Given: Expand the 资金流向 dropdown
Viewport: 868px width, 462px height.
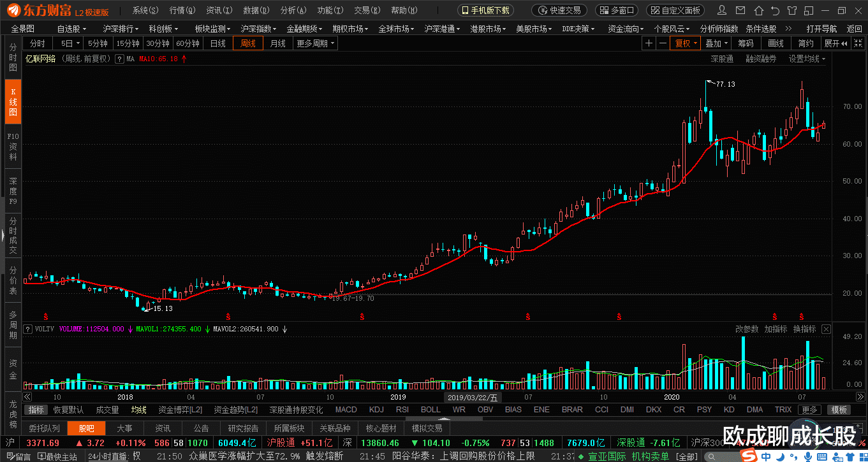Looking at the screenshot, I should tap(627, 29).
